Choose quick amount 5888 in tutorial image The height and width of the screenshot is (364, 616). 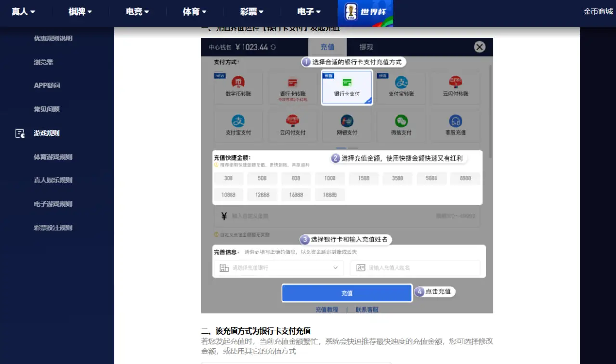tap(431, 178)
